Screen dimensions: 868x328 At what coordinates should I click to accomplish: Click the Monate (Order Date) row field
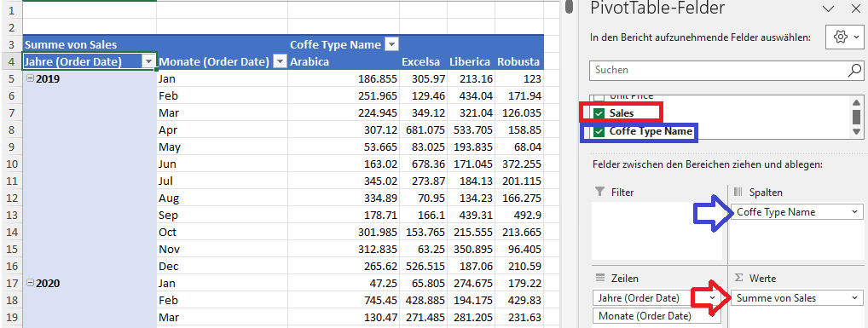click(x=657, y=316)
